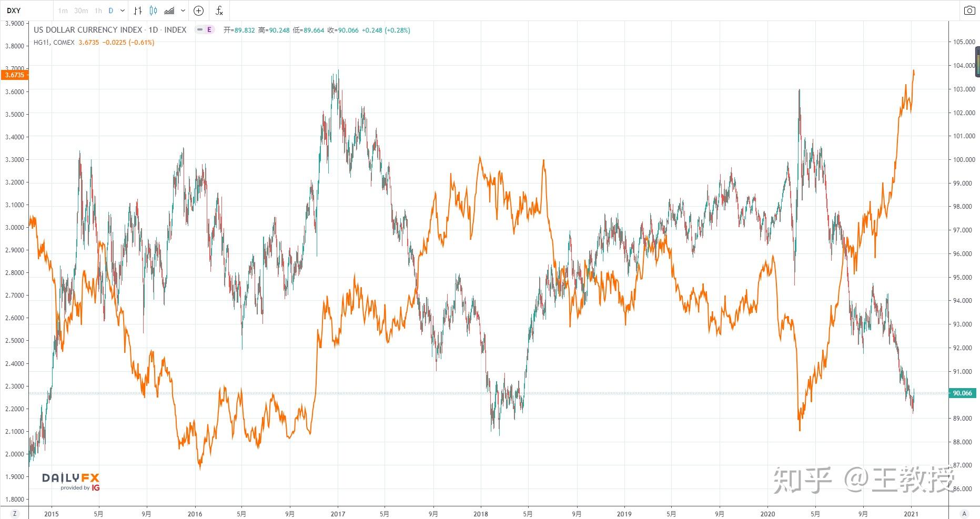
Task: Click the 2017 label on time axis
Action: pos(338,514)
